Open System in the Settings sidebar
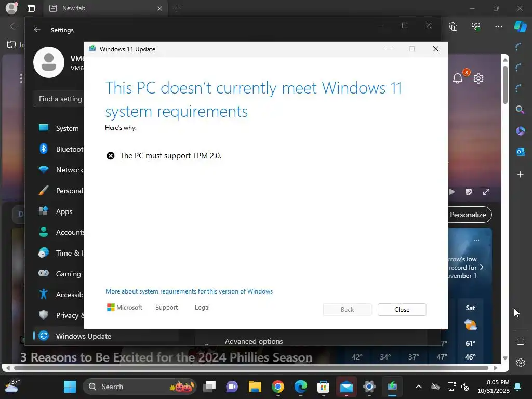532x399 pixels. pyautogui.click(x=59, y=128)
